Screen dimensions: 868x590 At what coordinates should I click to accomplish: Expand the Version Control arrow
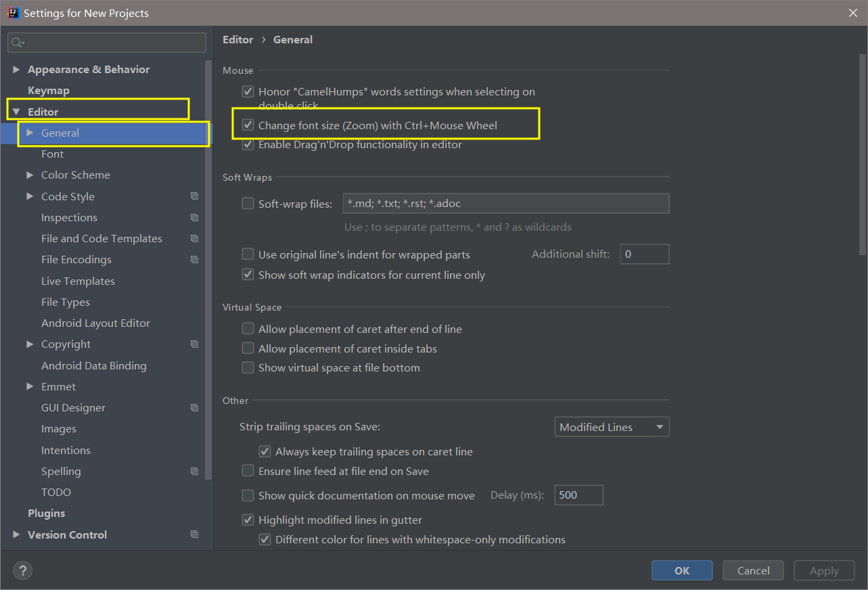[x=16, y=535]
